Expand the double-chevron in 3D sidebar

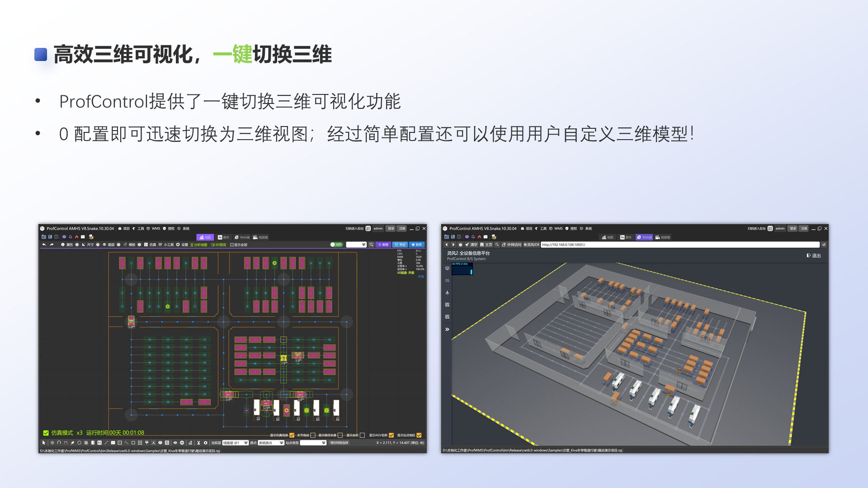(447, 329)
